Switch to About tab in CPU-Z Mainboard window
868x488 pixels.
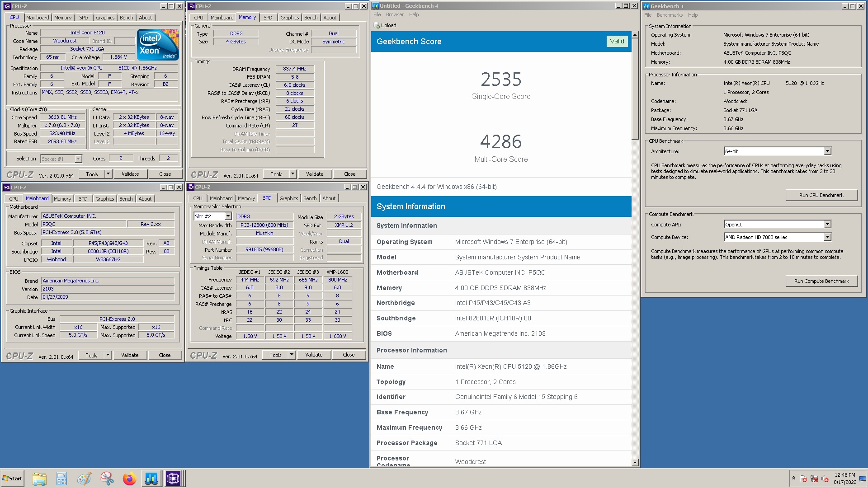pyautogui.click(x=145, y=199)
